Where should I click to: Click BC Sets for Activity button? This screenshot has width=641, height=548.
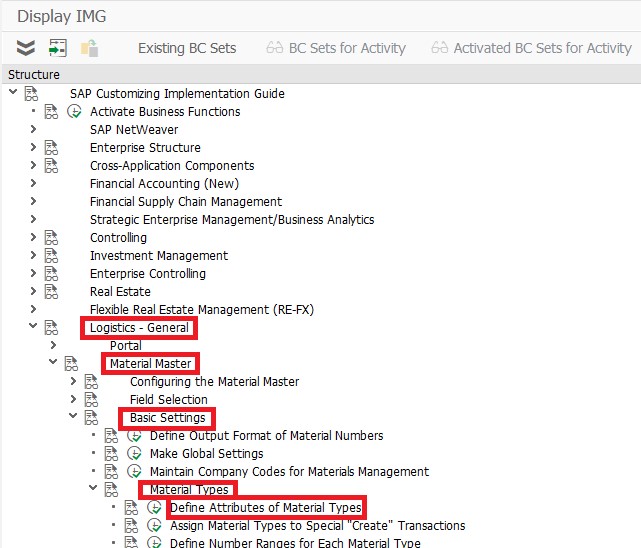click(x=336, y=48)
